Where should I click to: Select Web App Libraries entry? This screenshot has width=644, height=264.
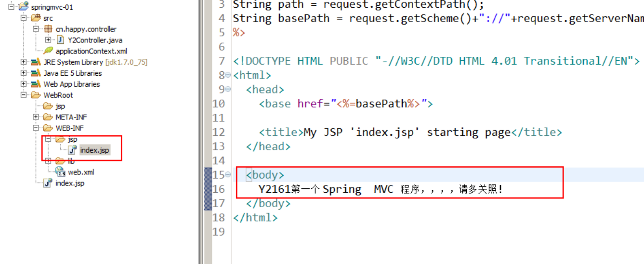[x=72, y=84]
